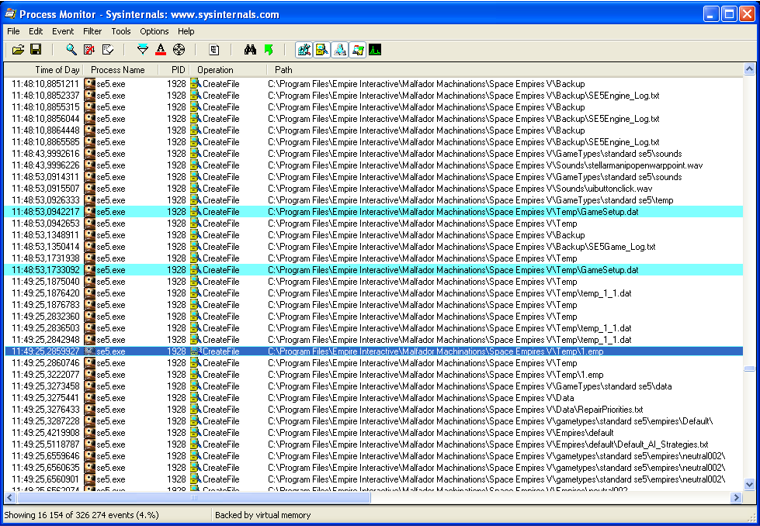This screenshot has height=526, width=760.
Task: Click the horizontal scrollbar thumb
Action: pos(194,497)
